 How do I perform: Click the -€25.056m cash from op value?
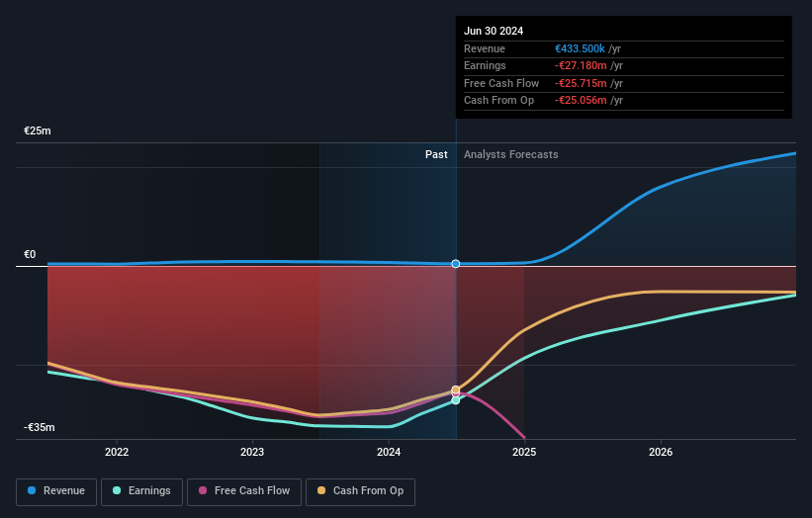point(581,101)
